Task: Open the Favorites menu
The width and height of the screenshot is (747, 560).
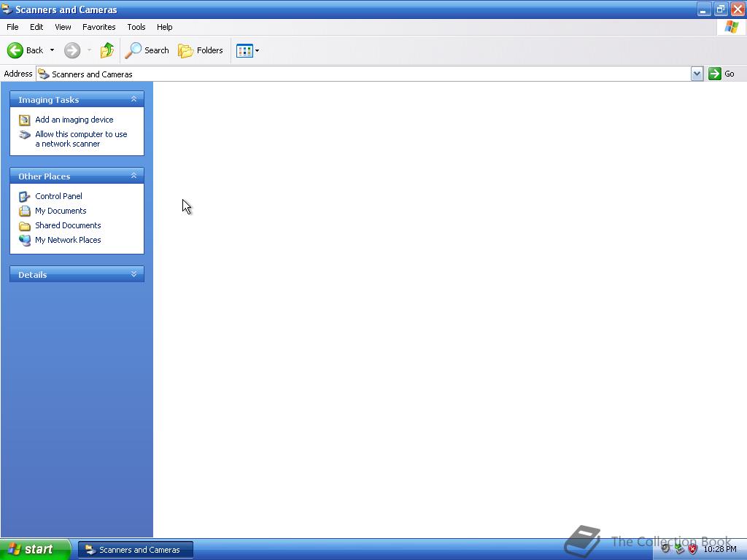Action: point(99,27)
